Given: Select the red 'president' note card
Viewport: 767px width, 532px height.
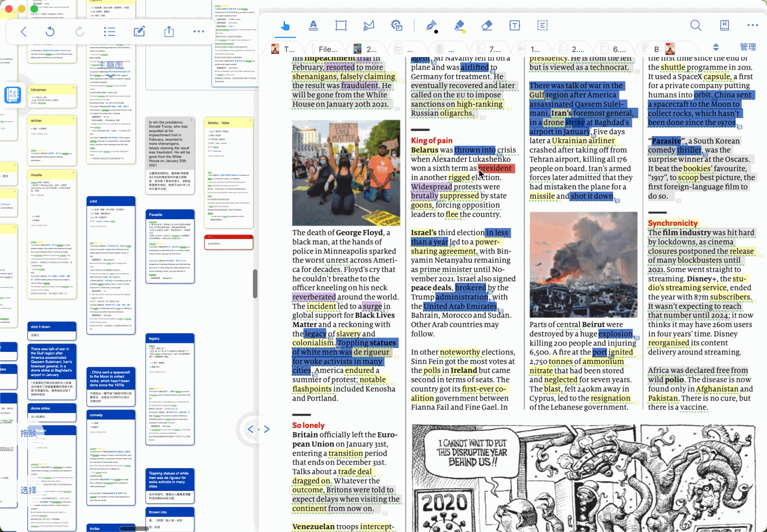Looking at the screenshot, I should pos(229,242).
